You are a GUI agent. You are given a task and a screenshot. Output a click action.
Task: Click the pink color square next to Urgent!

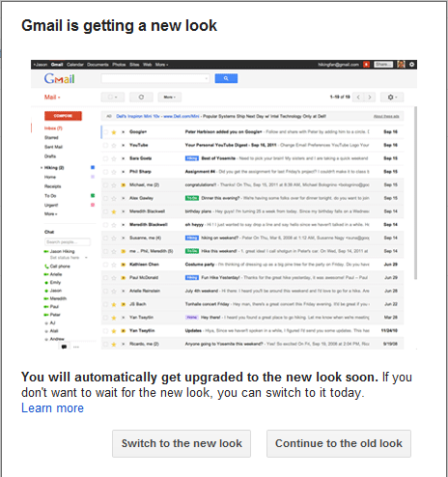(x=93, y=205)
